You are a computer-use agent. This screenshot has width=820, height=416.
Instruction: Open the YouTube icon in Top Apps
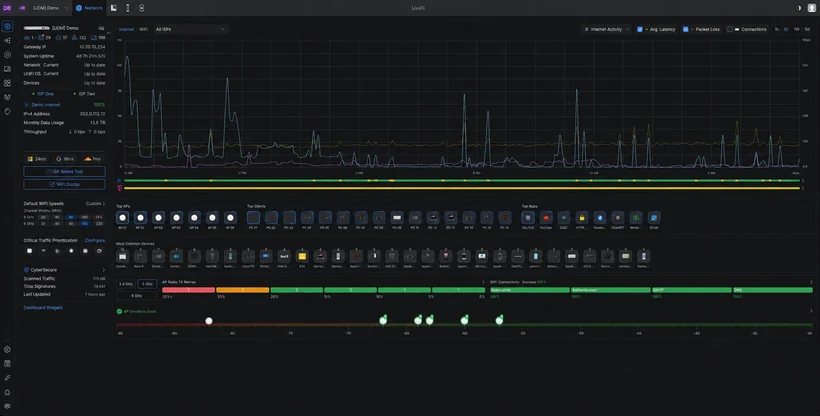point(546,218)
